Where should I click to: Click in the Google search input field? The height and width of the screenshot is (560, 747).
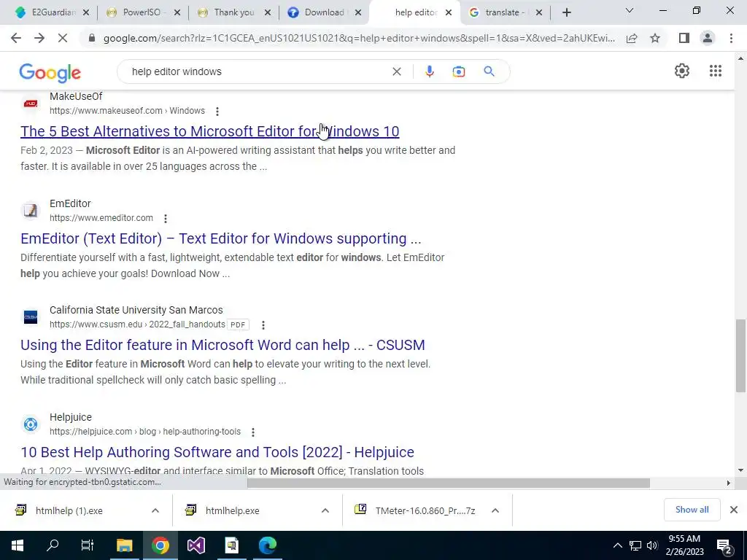[258, 71]
